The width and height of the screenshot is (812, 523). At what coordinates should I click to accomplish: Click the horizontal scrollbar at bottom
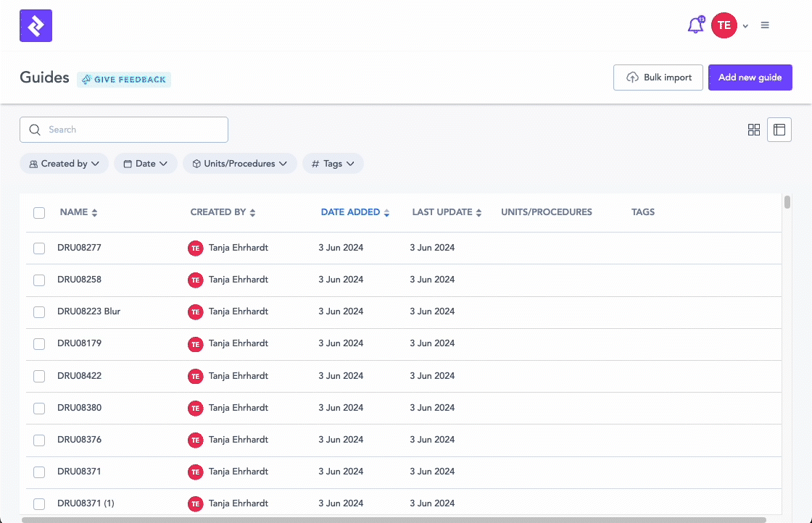click(391, 519)
